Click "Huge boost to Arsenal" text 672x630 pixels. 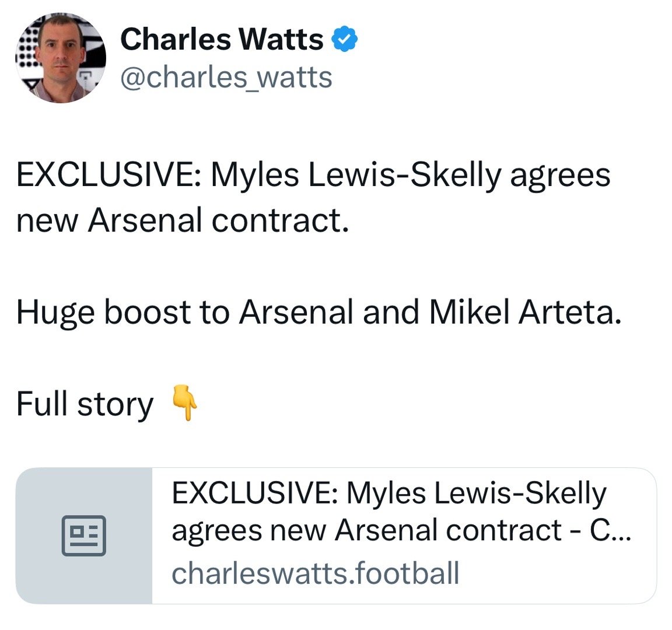[x=185, y=312]
